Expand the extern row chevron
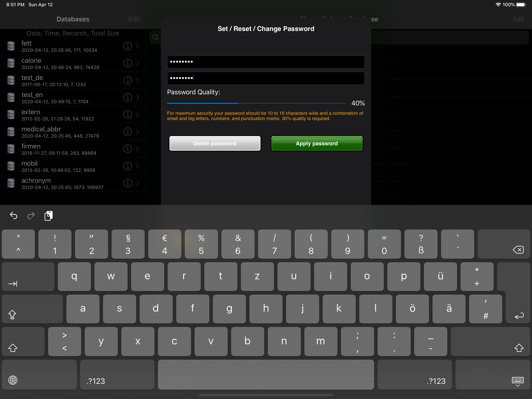 (137, 115)
